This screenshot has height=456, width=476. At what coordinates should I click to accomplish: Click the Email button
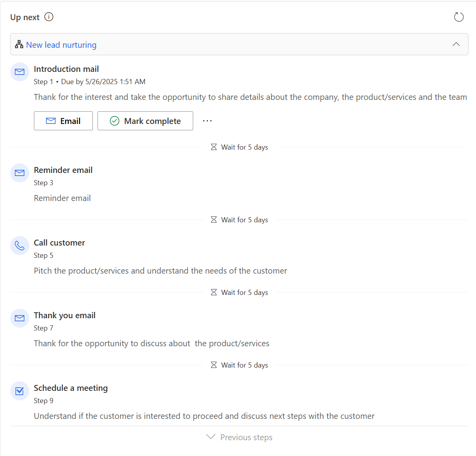point(63,121)
